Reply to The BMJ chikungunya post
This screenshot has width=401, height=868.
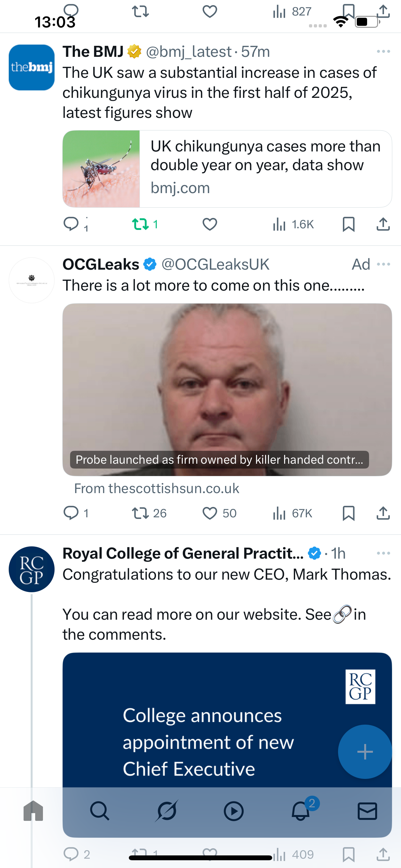[x=71, y=224]
